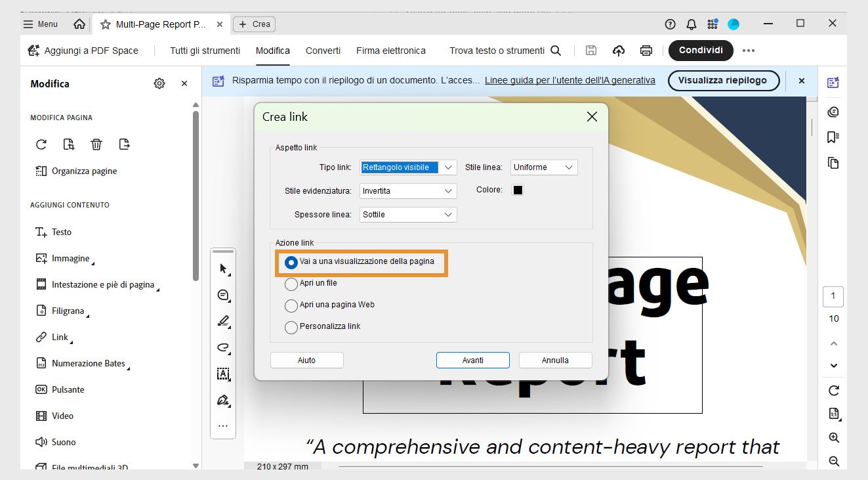Choose Apri una pagina Web link action
The height and width of the screenshot is (480, 868).
click(x=291, y=305)
